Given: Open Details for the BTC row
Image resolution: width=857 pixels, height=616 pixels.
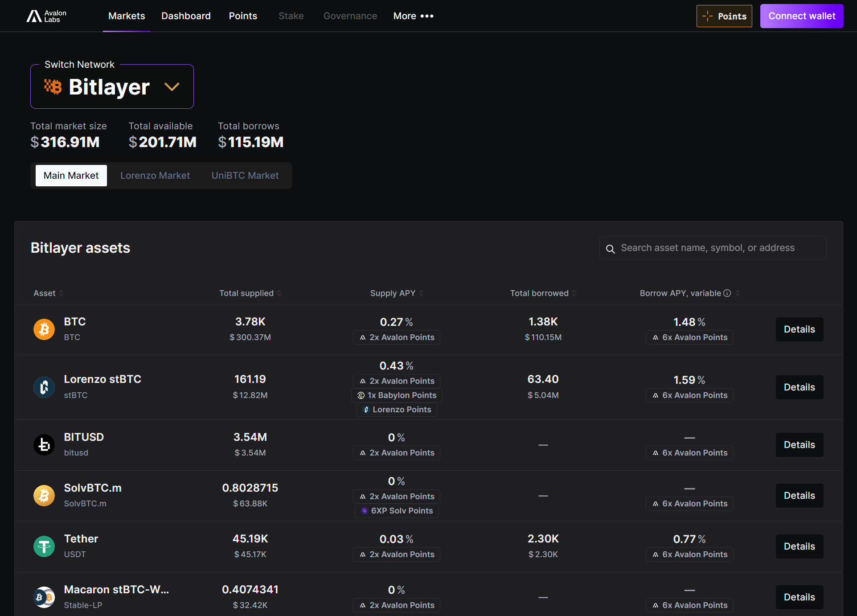Looking at the screenshot, I should pyautogui.click(x=799, y=329).
